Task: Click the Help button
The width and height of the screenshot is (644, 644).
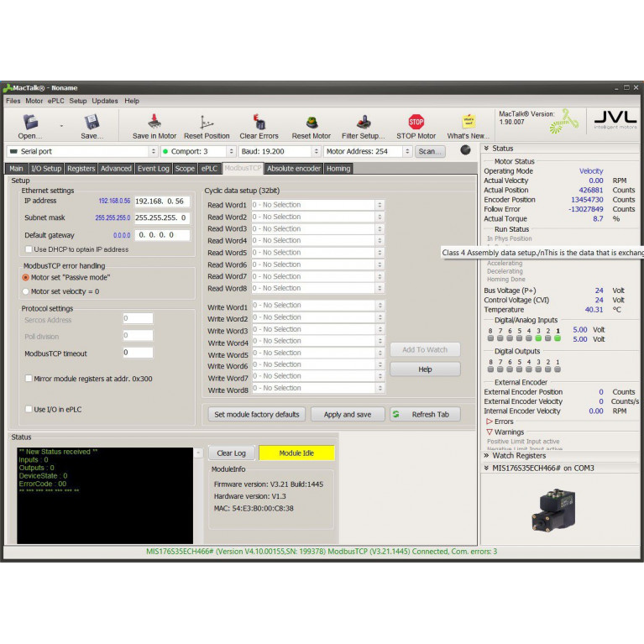Action: pyautogui.click(x=425, y=369)
